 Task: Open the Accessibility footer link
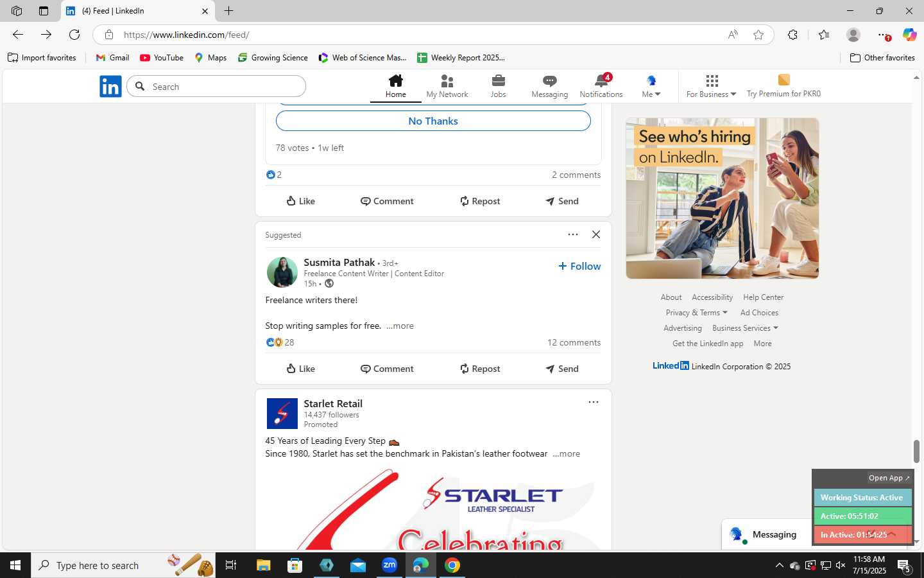point(712,297)
